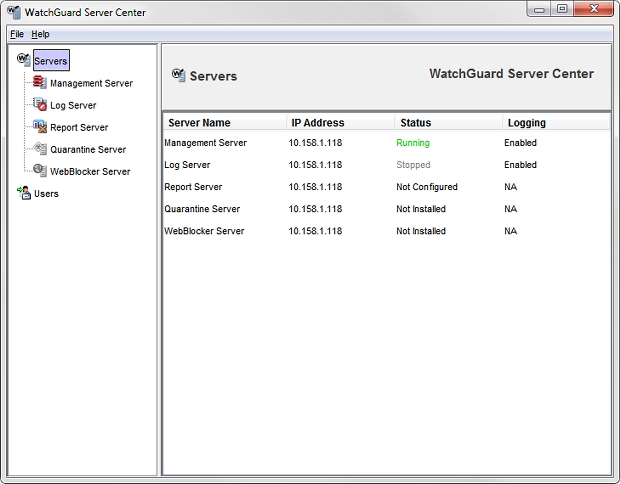The image size is (620, 484).
Task: Select Users in the tree
Action: [46, 194]
